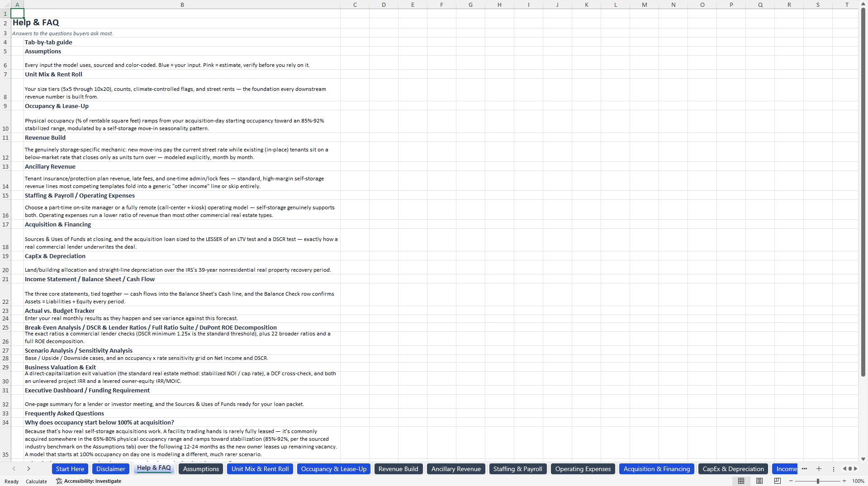Switch to Page Layout view
This screenshot has height=486, width=868.
pyautogui.click(x=759, y=481)
